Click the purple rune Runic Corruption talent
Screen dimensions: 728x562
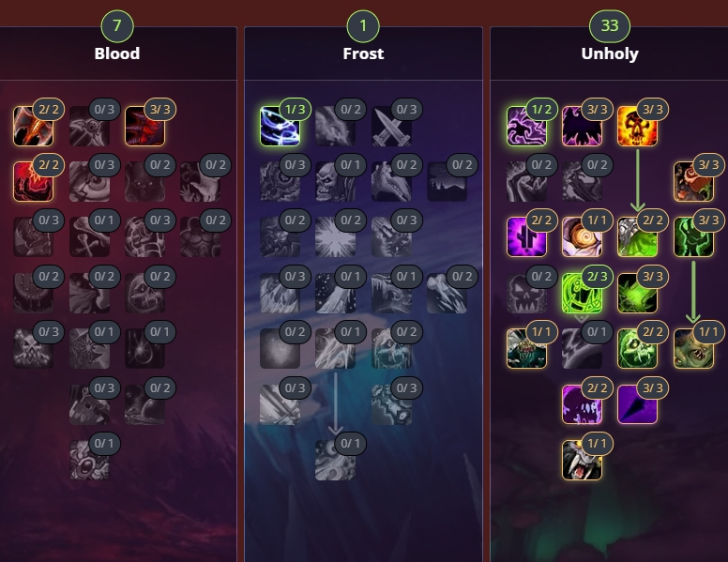point(526,236)
